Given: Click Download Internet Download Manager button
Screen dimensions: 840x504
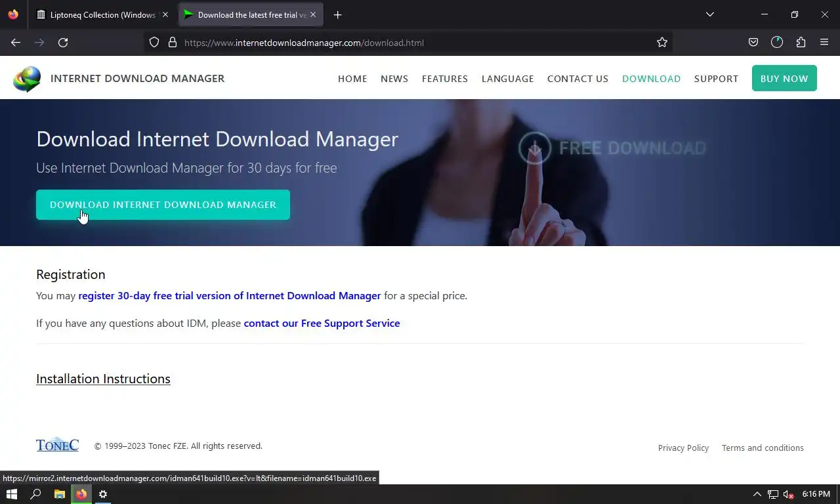Looking at the screenshot, I should pos(163,205).
